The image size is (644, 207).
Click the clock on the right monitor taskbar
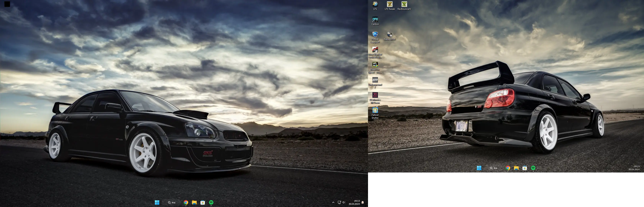[x=634, y=168]
